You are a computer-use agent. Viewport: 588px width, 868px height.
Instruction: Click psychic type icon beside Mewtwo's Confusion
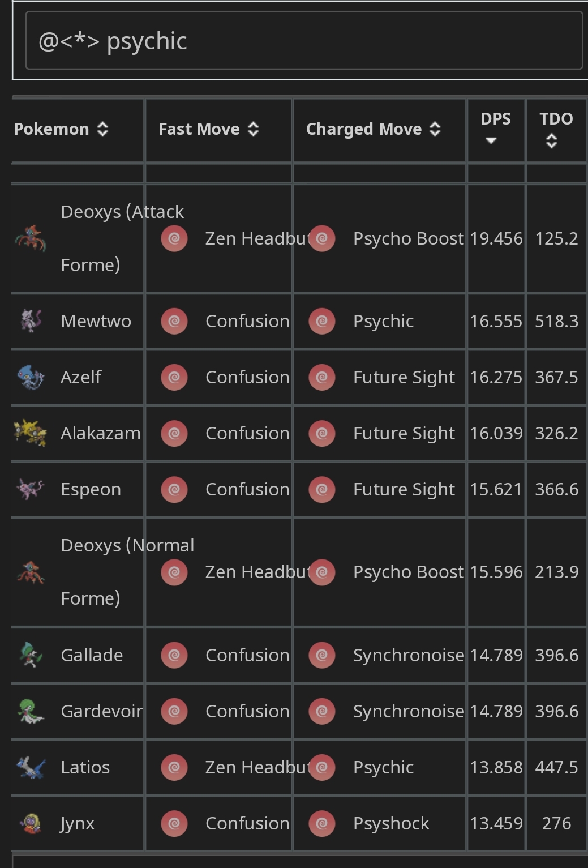[x=174, y=321]
